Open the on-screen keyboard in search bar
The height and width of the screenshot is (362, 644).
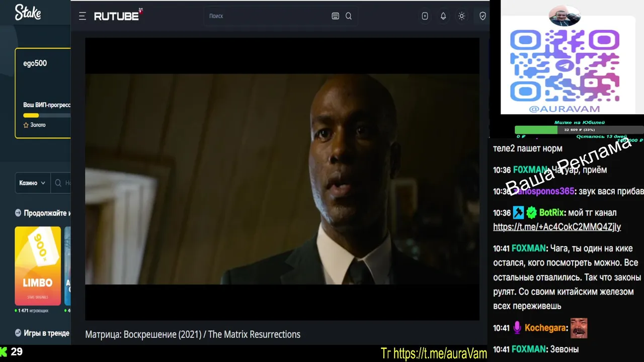[336, 16]
